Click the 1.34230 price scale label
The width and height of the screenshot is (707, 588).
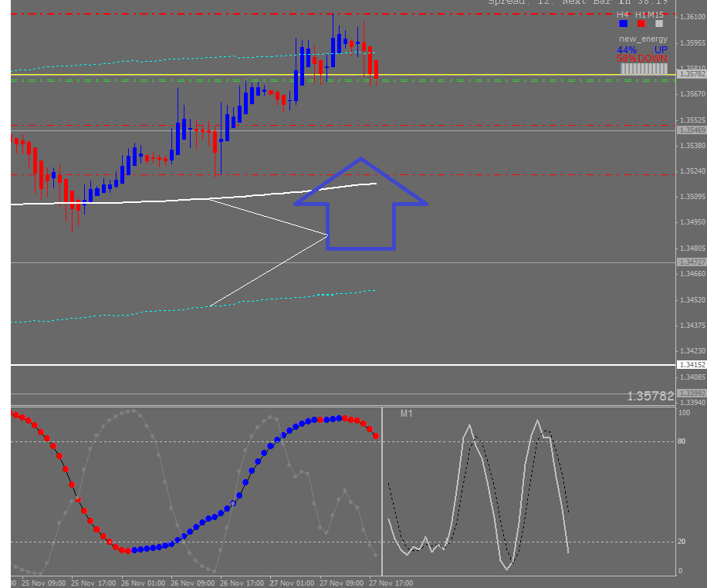692,350
